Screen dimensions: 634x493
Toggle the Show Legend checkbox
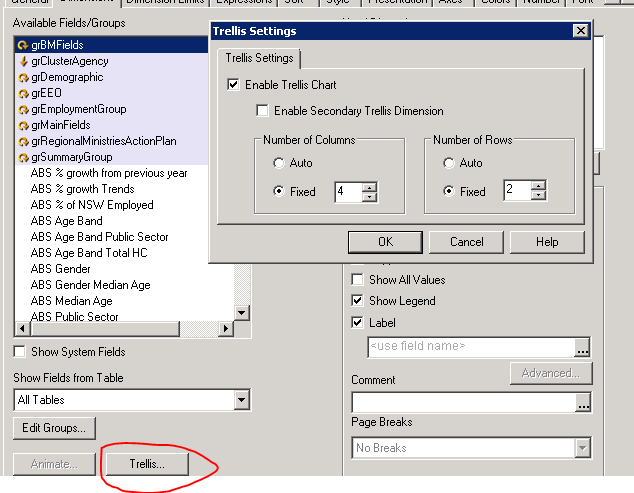[357, 301]
